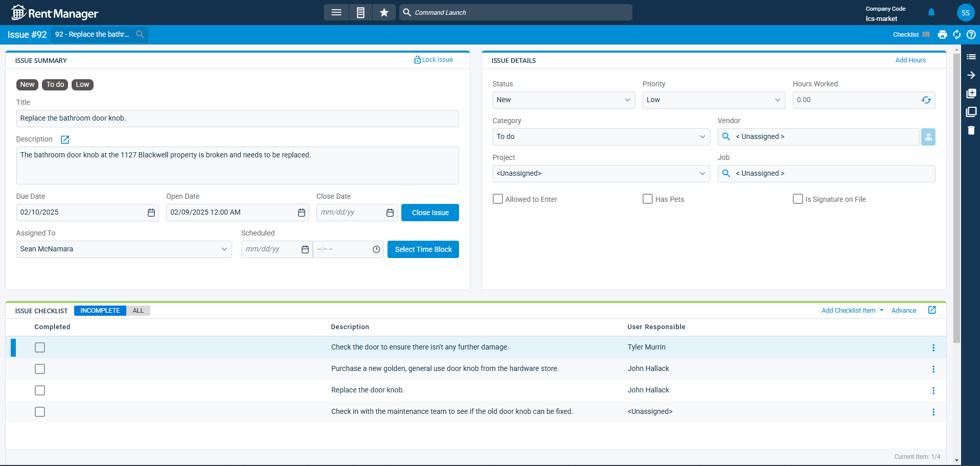
Task: Open the hamburger main menu icon
Action: [x=336, y=12]
